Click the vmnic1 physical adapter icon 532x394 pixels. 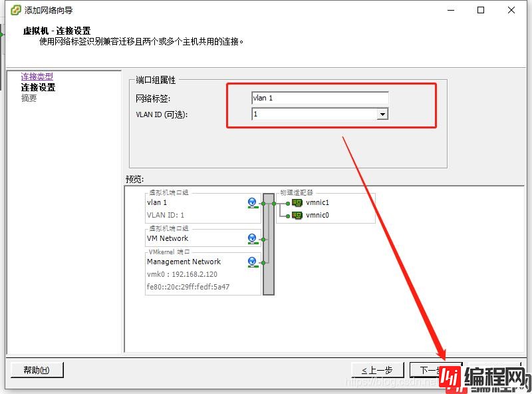click(297, 203)
